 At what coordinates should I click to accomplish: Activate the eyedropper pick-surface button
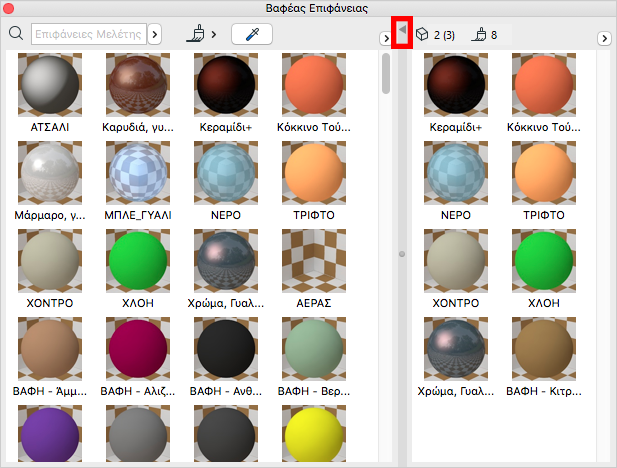252,34
